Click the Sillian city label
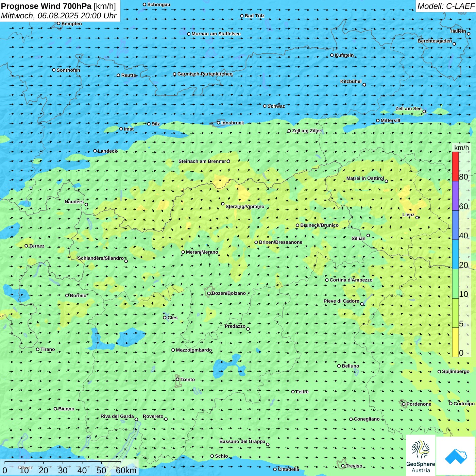Screen dimensions: 476x476 tap(358, 238)
